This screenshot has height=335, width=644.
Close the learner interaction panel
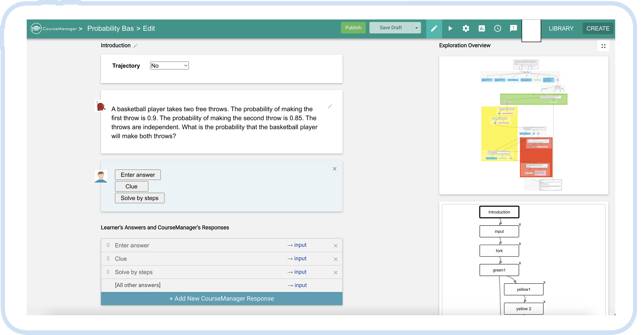click(x=335, y=169)
